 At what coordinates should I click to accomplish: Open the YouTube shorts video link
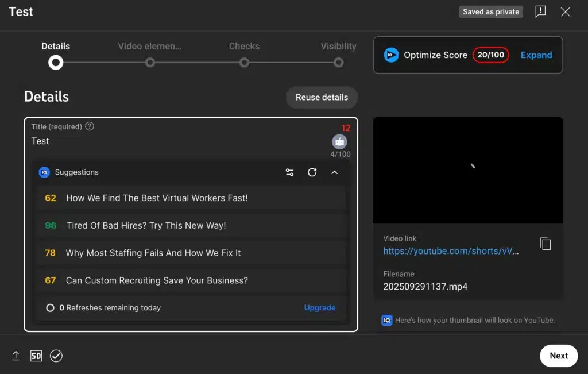451,251
